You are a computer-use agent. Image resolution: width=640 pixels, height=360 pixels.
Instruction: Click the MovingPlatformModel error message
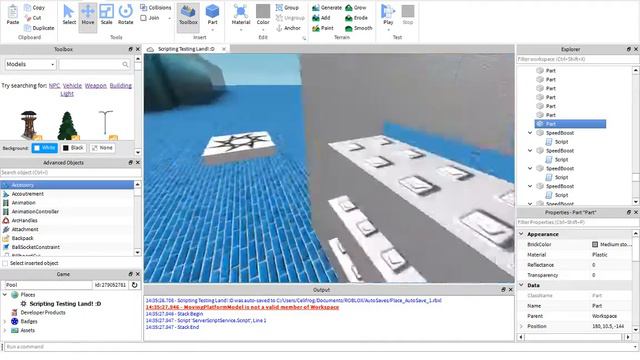pos(242,307)
